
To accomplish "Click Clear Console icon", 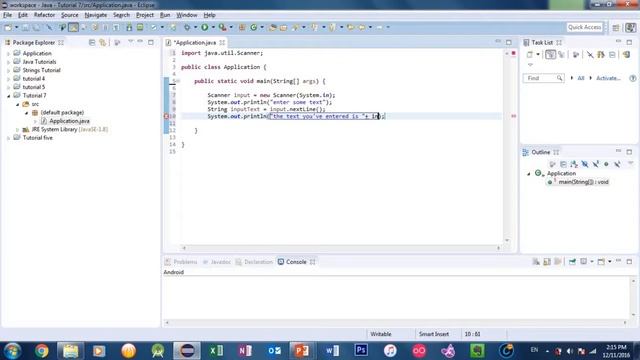I will 536,261.
